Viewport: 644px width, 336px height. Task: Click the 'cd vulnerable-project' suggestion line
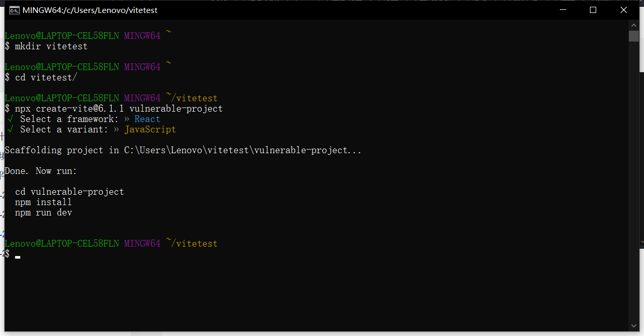(x=70, y=192)
